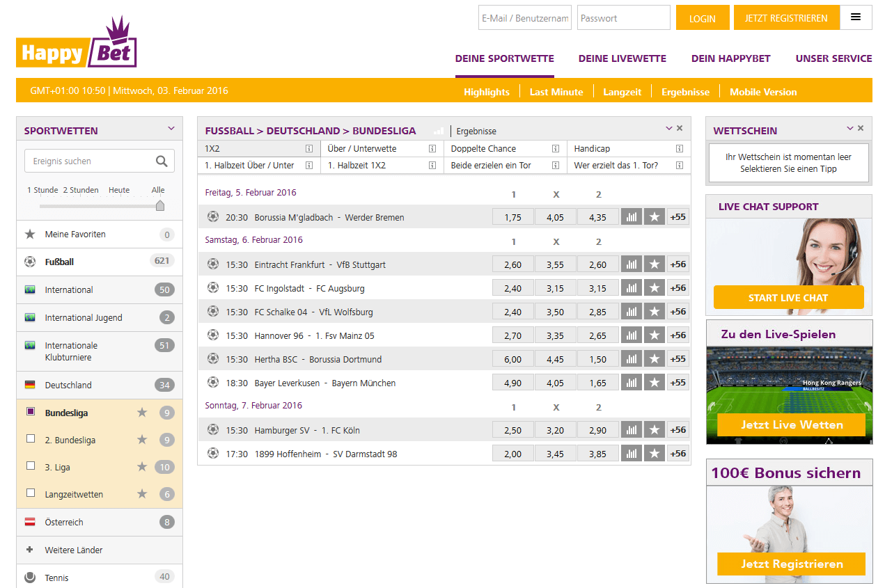The width and height of the screenshot is (885, 588).
Task: Open statistics for Eintracht Frankfurt - VfB Stuttgart
Action: 631,264
